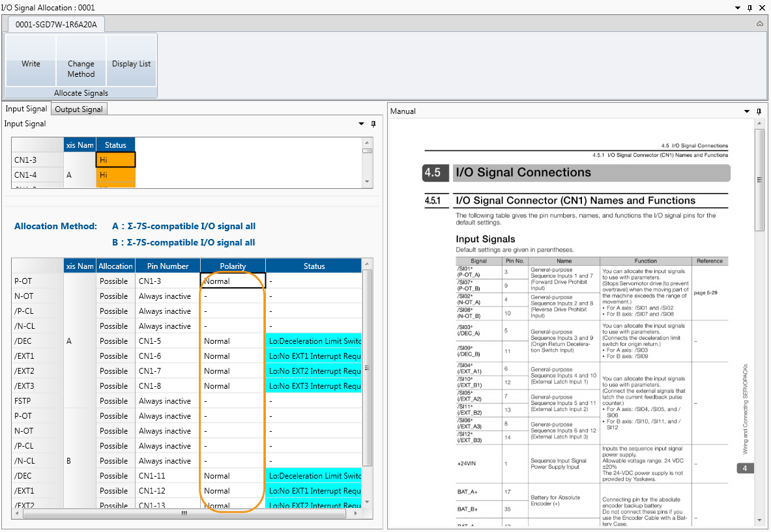Select the Polarity cell for pin CN1-3
This screenshot has width=771, height=532.
[233, 281]
